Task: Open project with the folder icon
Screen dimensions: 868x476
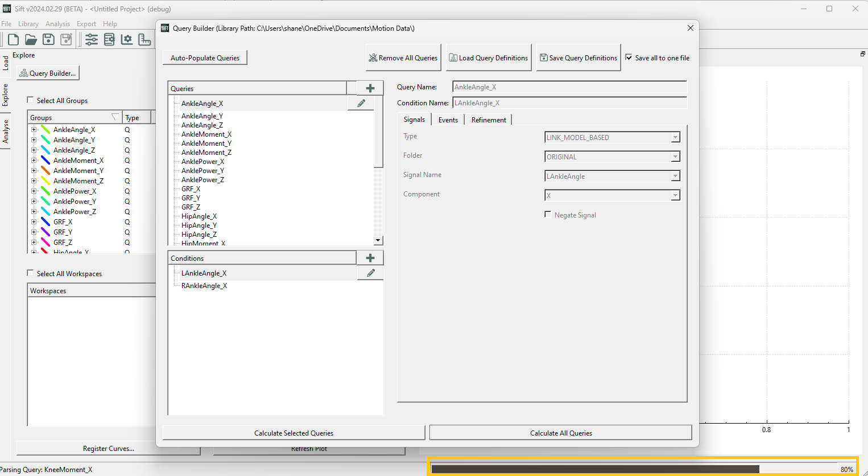Action: [31, 39]
